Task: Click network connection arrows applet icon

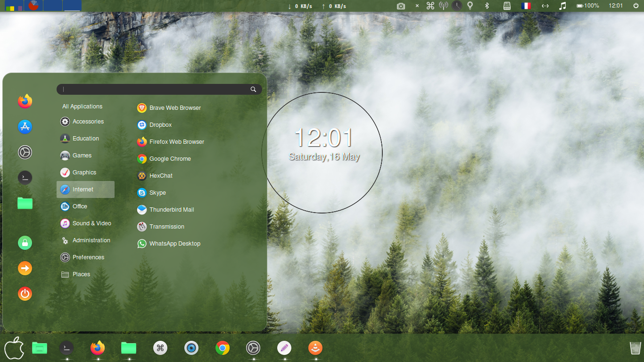Action: tap(545, 6)
